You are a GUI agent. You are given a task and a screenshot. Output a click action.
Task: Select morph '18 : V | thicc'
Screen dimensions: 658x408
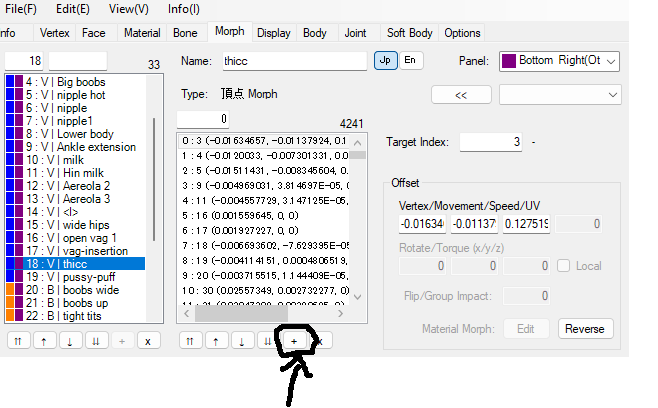click(76, 264)
